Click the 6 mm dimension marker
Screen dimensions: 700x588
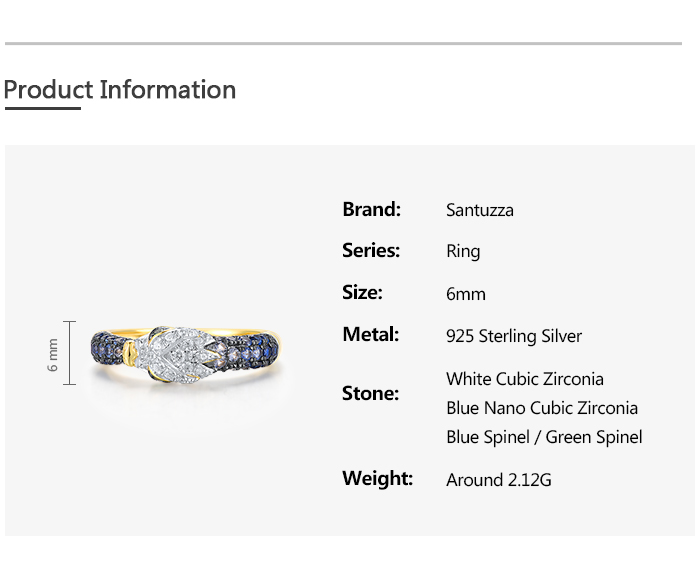(55, 353)
